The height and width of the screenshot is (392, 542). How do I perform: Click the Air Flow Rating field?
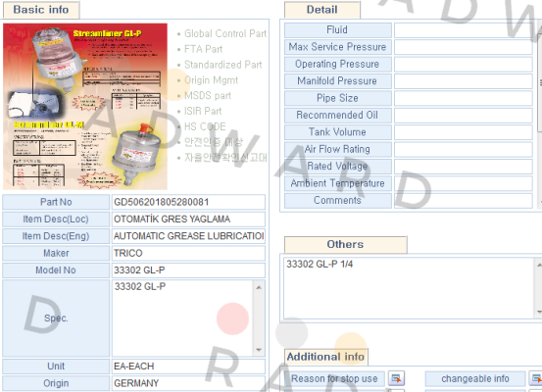tap(464, 149)
